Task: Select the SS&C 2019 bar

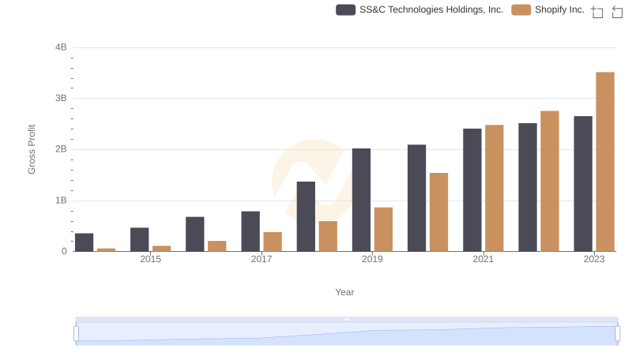Action: coord(361,200)
